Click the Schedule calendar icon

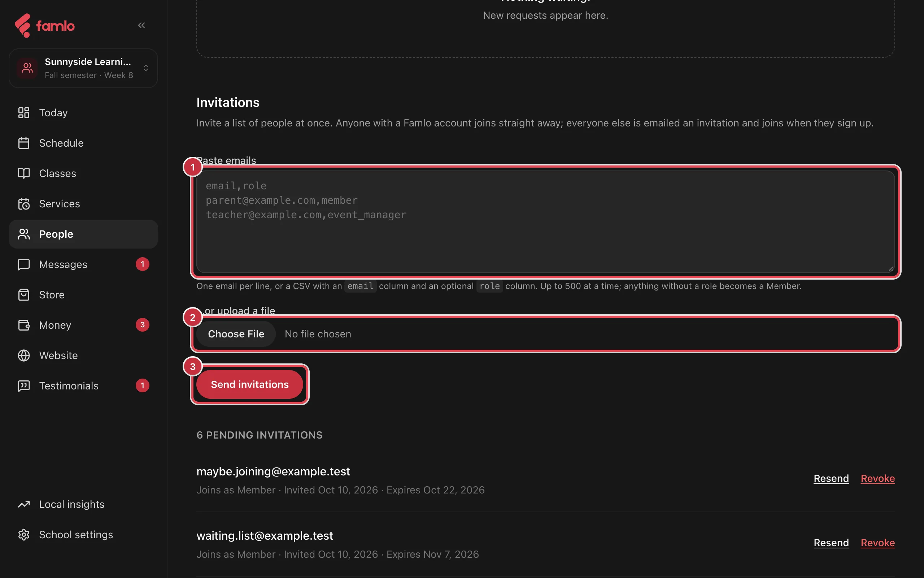point(24,143)
